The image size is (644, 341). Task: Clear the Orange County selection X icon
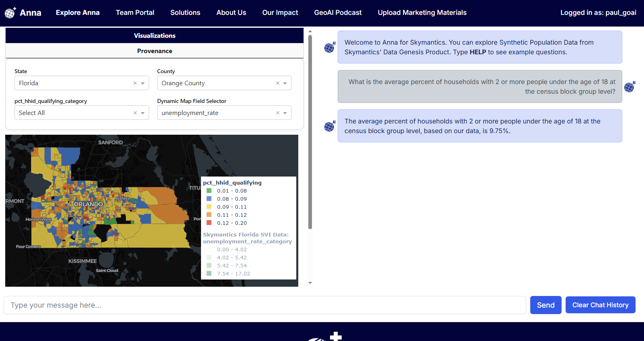pos(277,83)
